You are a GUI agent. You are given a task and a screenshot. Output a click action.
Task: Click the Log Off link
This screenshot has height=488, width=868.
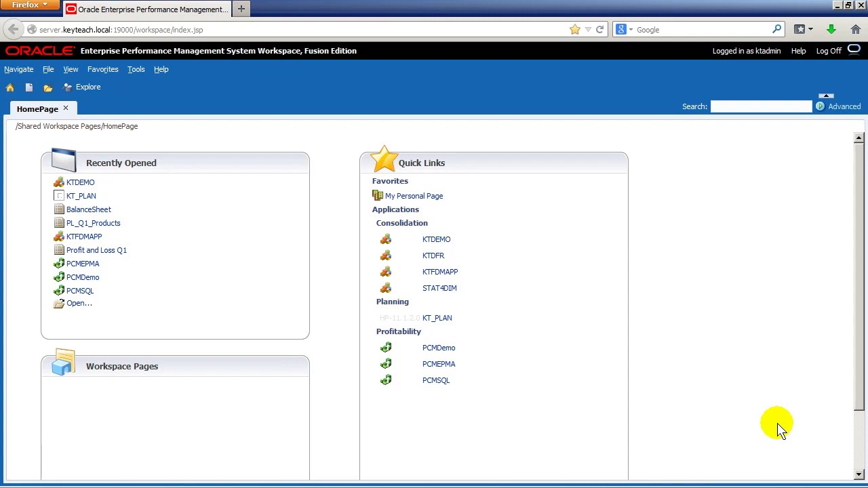(829, 51)
